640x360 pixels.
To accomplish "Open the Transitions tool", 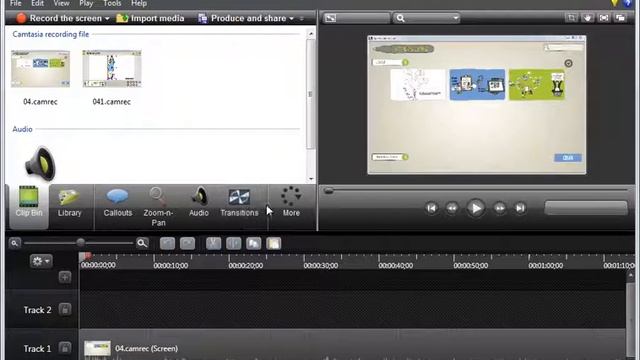I will [239, 202].
